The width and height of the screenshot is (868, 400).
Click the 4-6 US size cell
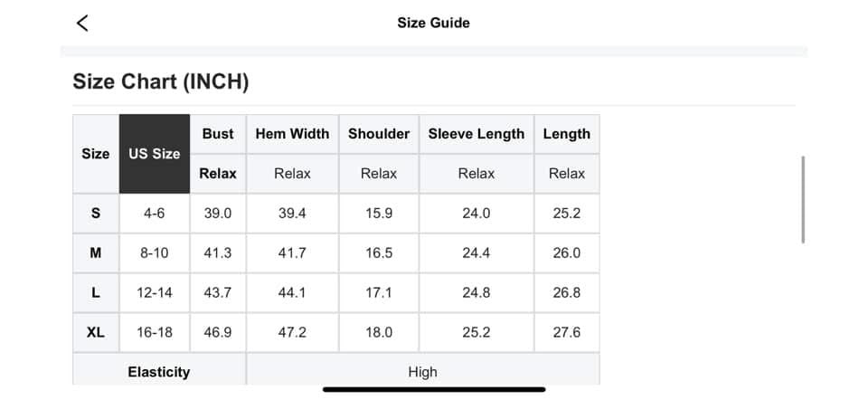[x=155, y=214]
